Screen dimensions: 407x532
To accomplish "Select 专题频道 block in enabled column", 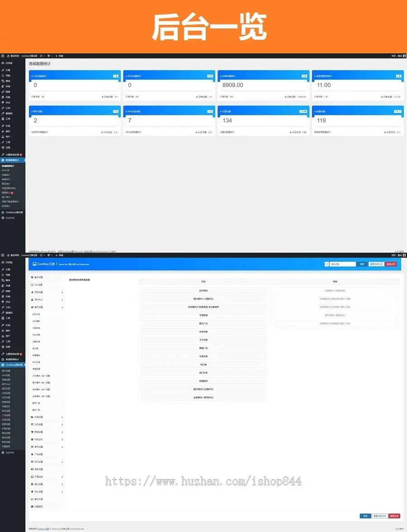I will [203, 315].
